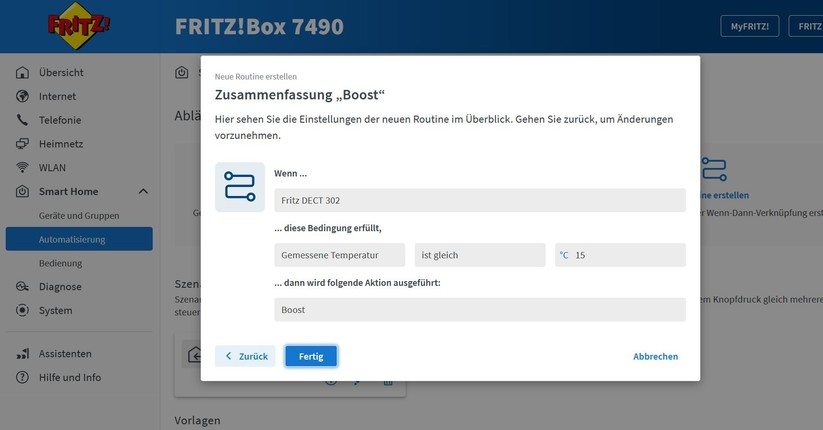Screen dimensions: 823x430
Task: Open the Telefonie menu
Action: click(60, 120)
